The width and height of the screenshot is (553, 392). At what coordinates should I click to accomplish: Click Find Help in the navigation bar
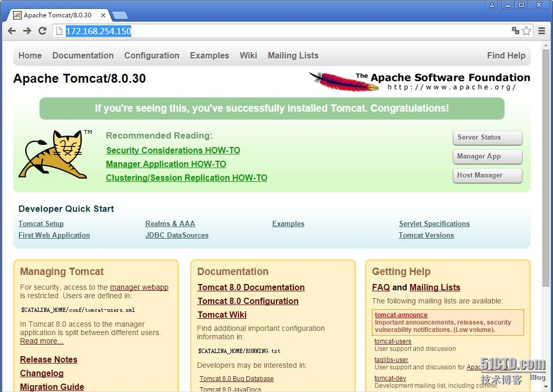(x=506, y=55)
